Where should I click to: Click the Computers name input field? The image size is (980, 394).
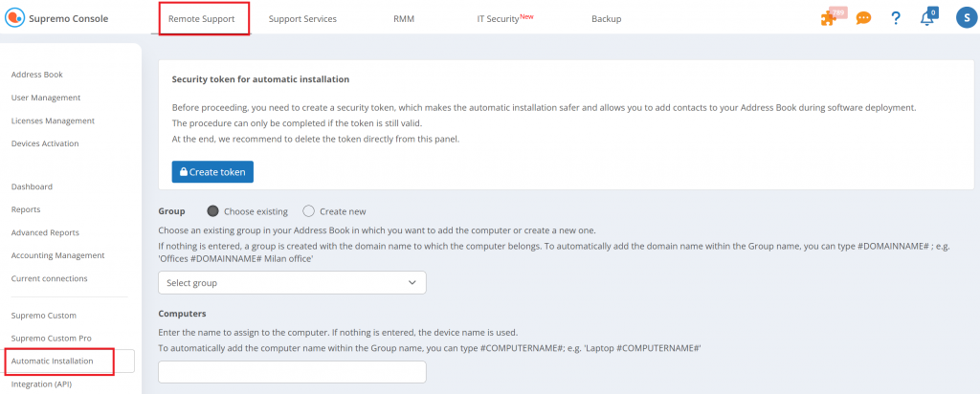[292, 372]
